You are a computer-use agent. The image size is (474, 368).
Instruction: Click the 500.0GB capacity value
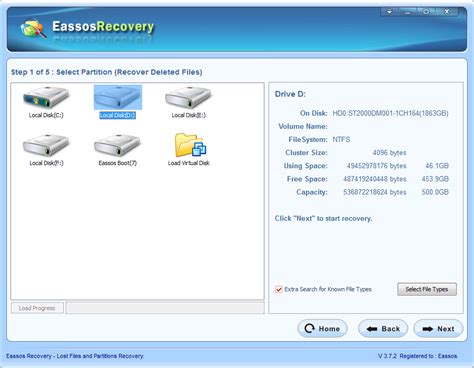coord(435,192)
